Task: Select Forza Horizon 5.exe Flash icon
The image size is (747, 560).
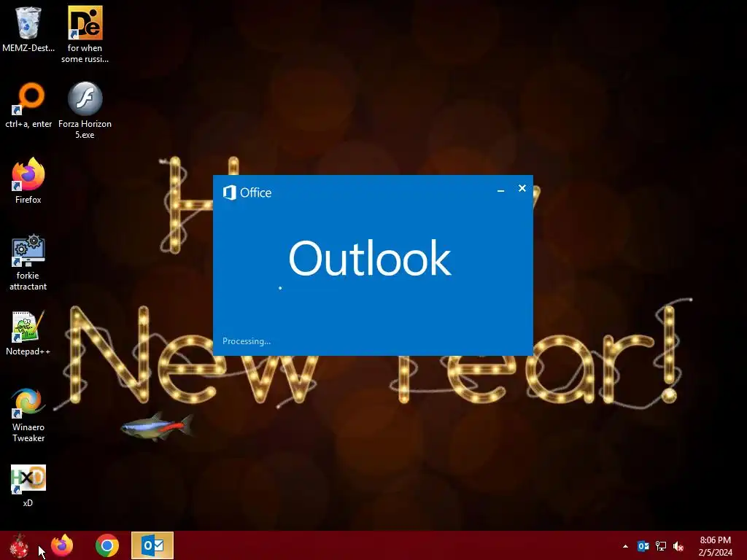Action: click(x=85, y=110)
